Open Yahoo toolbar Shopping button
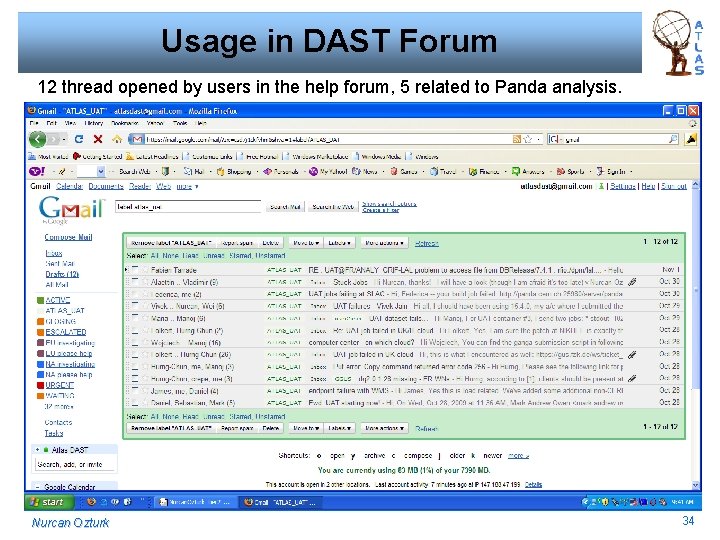720x540 pixels. pyautogui.click(x=234, y=172)
